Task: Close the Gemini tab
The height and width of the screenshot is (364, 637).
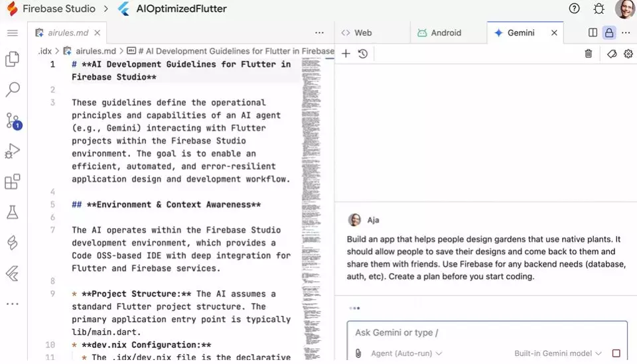Action: click(554, 33)
